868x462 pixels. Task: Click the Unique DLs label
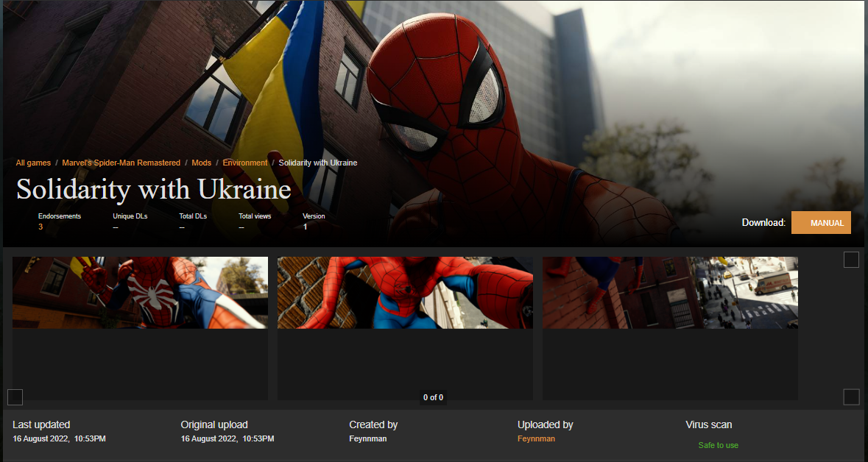(x=130, y=216)
